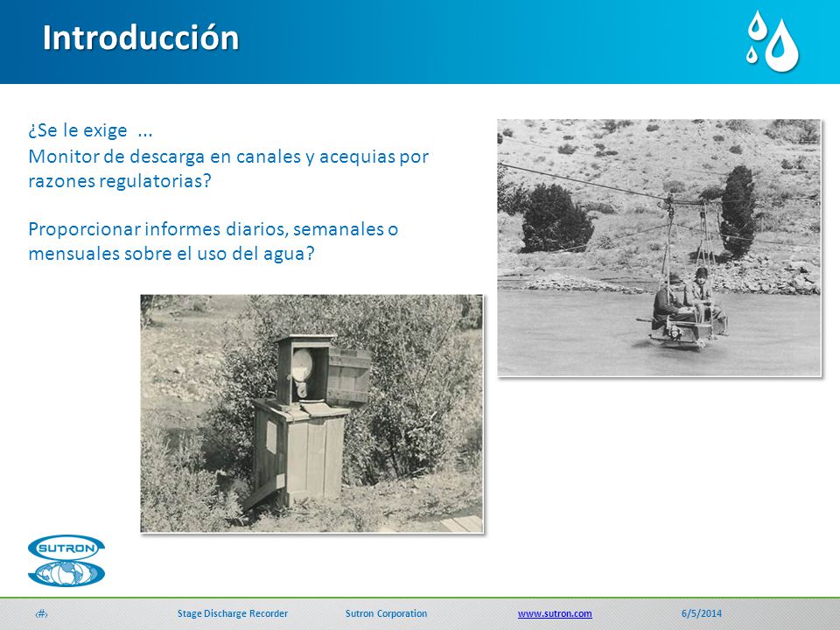Click 'Monitor de descarga en canales' text

coord(165,157)
